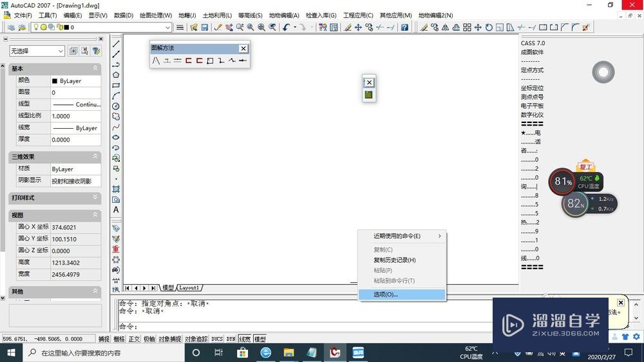Select the Multiline Text 'A' tool
This screenshot has height=362, width=644.
[x=116, y=209]
